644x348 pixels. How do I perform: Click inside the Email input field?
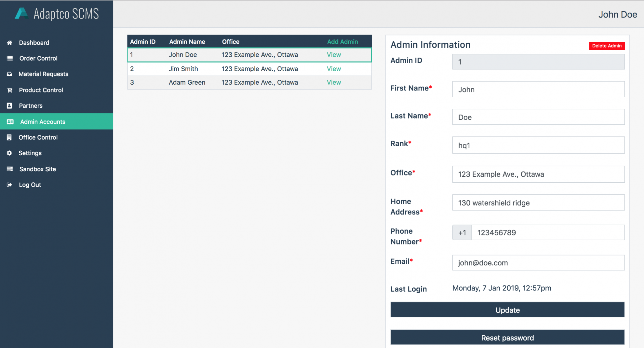tap(538, 263)
